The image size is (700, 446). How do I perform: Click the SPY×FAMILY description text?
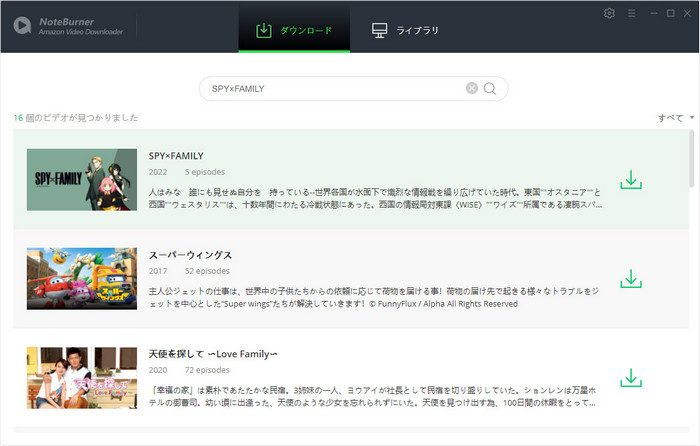(375, 198)
